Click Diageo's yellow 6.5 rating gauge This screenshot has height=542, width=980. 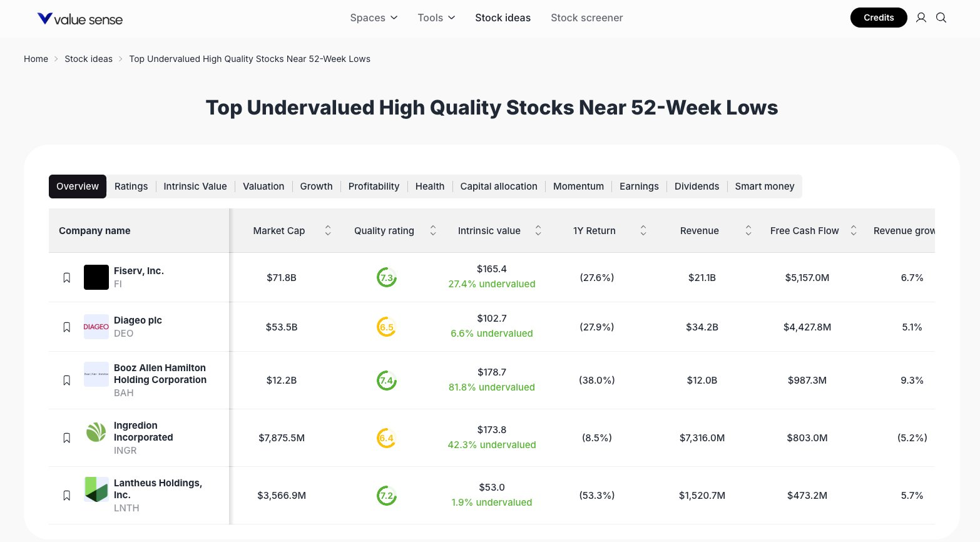387,327
